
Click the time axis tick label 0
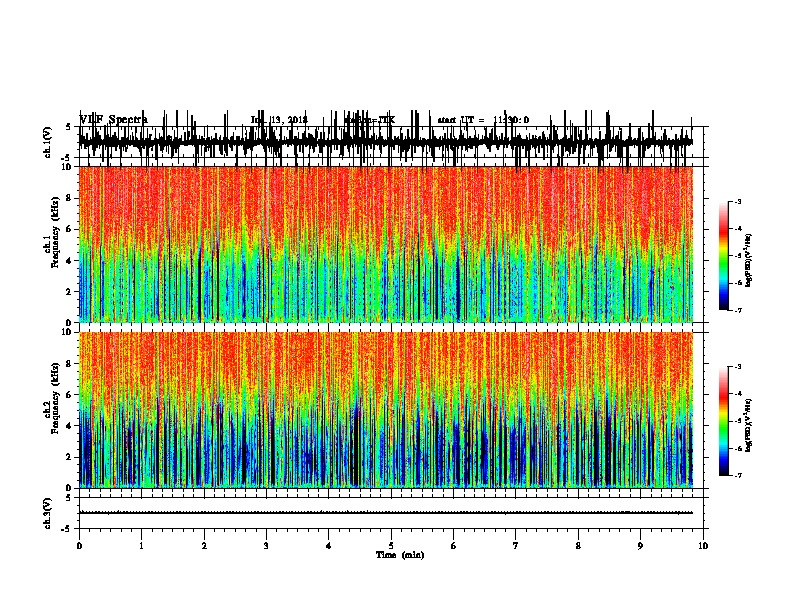click(x=79, y=546)
